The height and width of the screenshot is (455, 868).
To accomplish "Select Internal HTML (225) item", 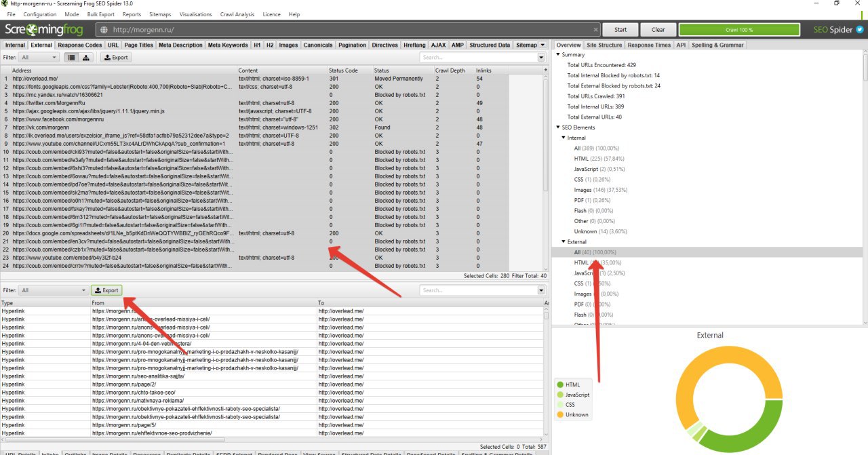I will pyautogui.click(x=599, y=158).
